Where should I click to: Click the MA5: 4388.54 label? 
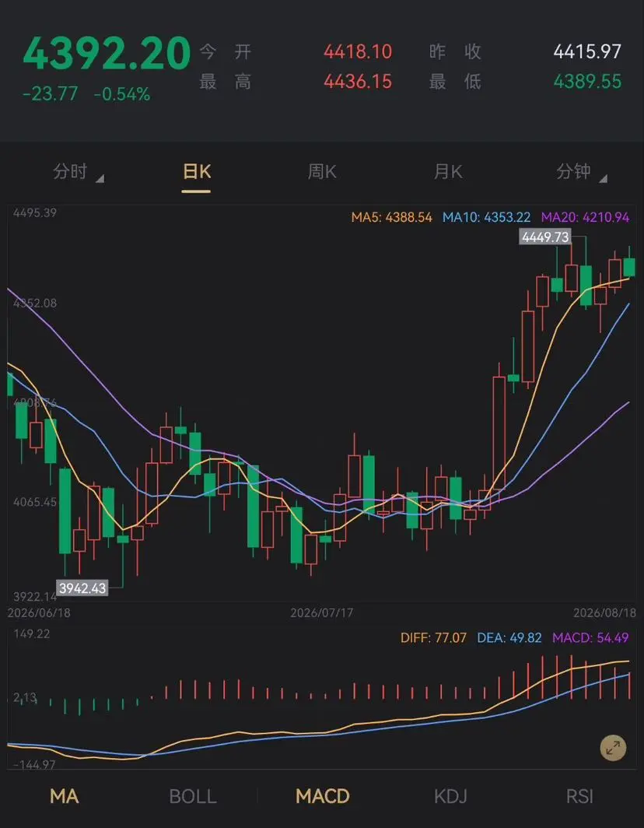click(x=392, y=218)
